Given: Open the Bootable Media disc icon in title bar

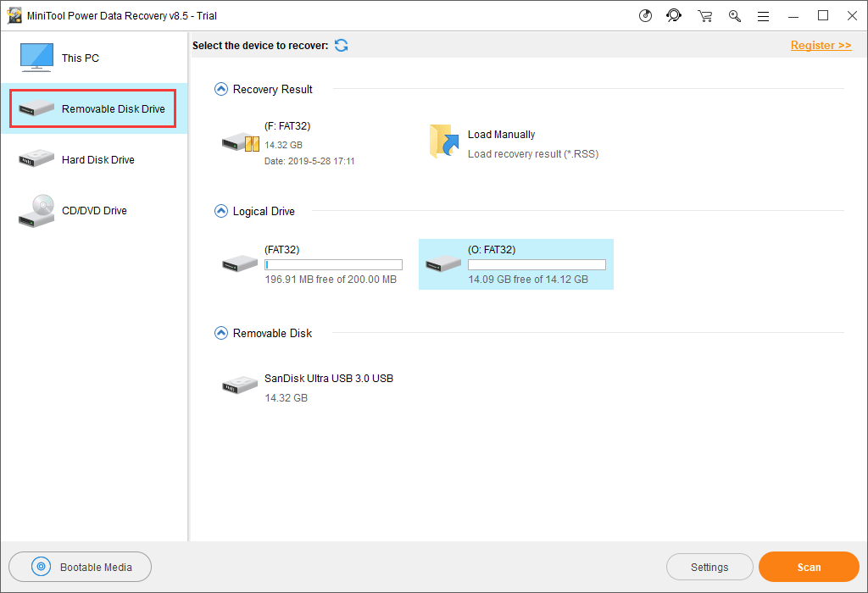Looking at the screenshot, I should [645, 15].
